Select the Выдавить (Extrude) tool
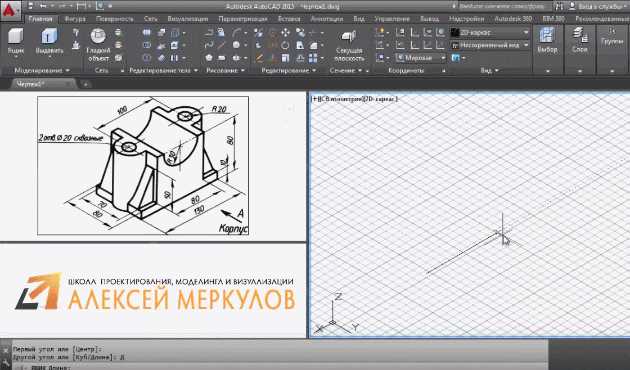 pyautogui.click(x=49, y=41)
